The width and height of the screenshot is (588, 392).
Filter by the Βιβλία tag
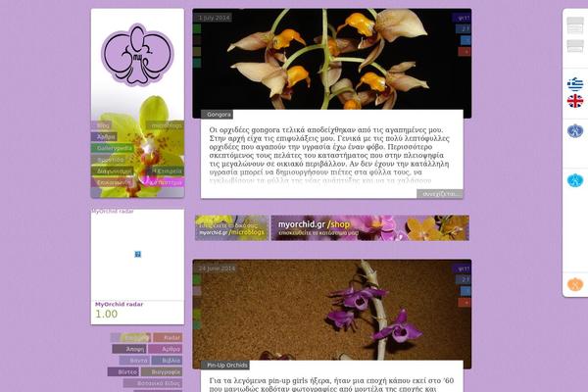pos(167,361)
